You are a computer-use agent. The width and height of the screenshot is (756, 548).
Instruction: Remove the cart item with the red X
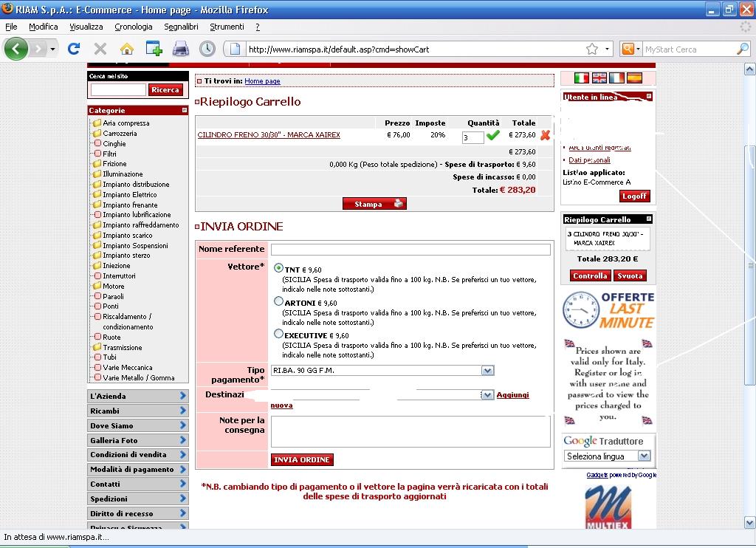[546, 135]
